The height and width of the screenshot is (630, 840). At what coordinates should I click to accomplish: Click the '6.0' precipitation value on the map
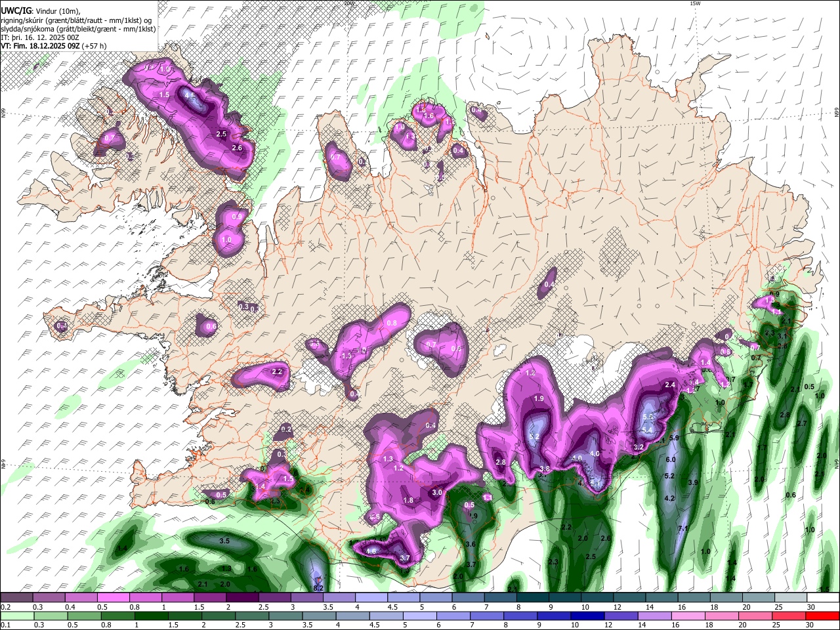tap(671, 460)
